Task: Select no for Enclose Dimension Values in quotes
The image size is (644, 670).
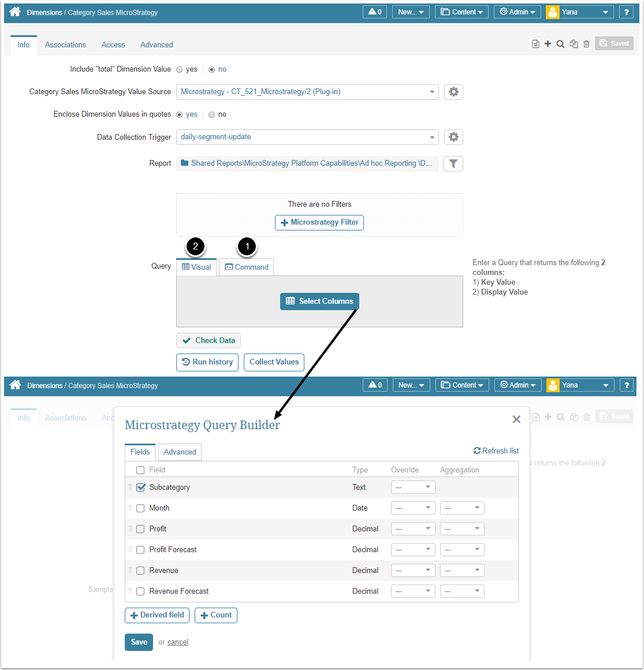Action: (211, 114)
